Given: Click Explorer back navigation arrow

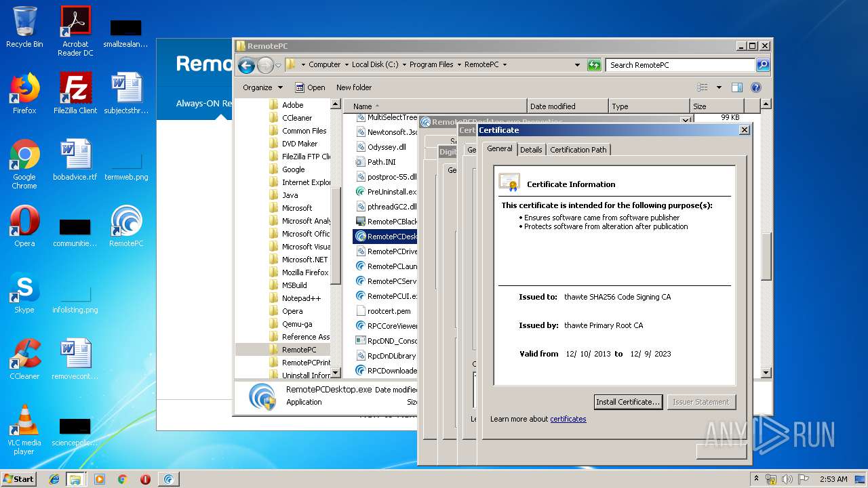Looking at the screenshot, I should 247,65.
